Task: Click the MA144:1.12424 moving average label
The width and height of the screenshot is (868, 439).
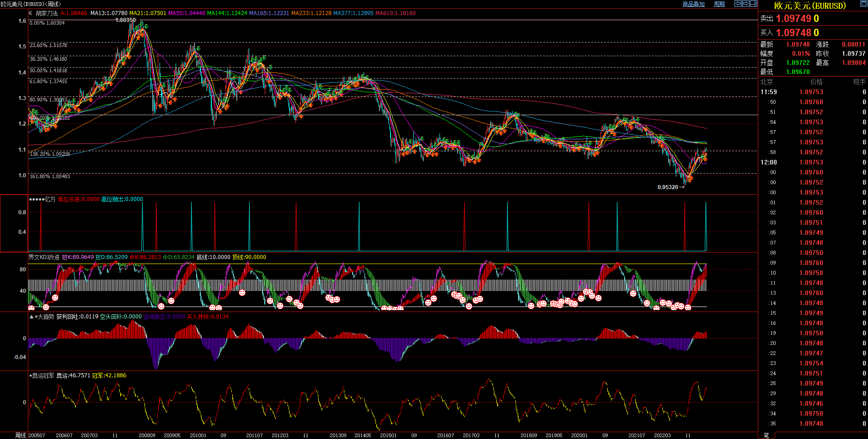Action: click(x=227, y=13)
